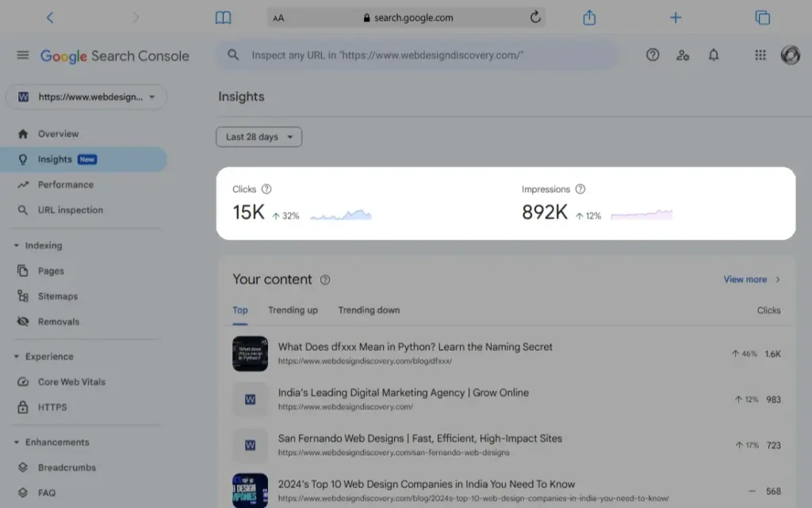
Task: Open the property selector dropdown
Action: tap(86, 97)
